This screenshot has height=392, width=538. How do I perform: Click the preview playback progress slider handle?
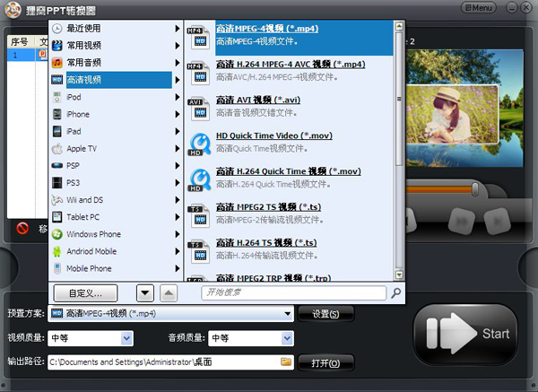coord(475,188)
